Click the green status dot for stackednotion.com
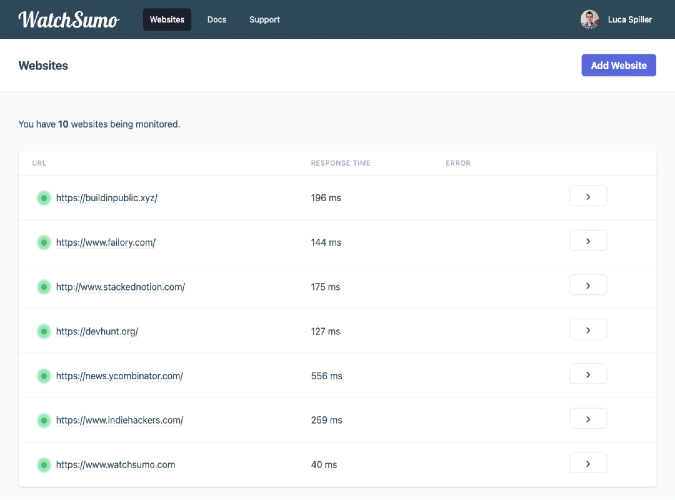The image size is (675, 500). (x=43, y=287)
